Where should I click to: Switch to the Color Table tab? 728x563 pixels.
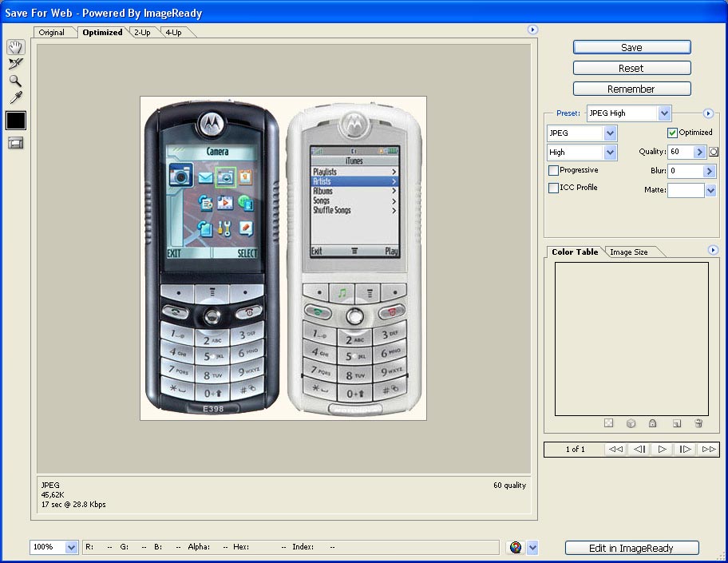tap(575, 252)
